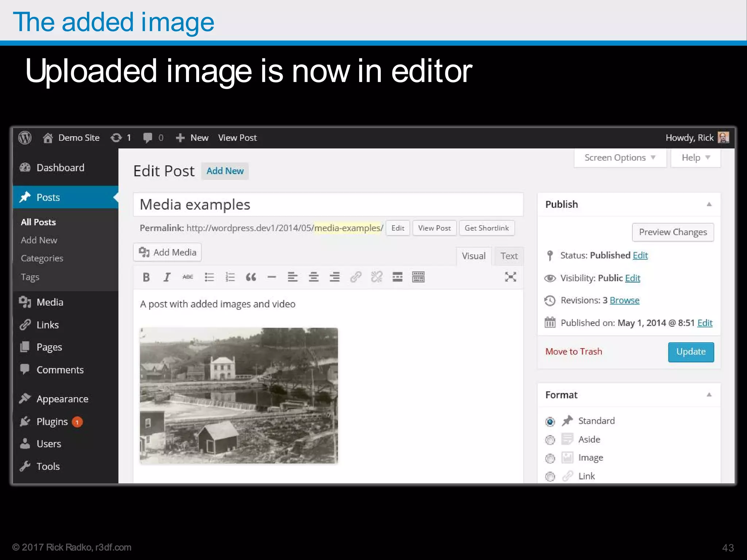Image resolution: width=747 pixels, height=560 pixels.
Task: Select the Standard post format radio
Action: coord(550,421)
